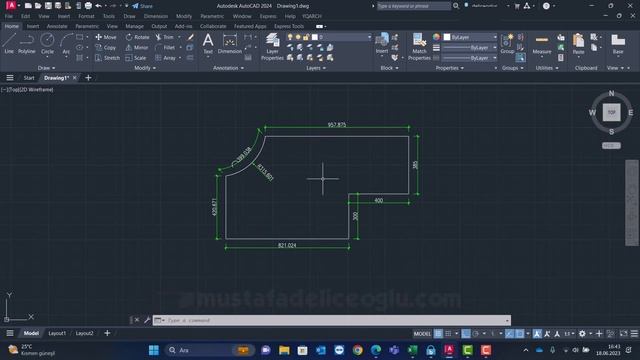Add a new layout with plus
Viewport: 640px width, 360px height.
tap(107, 333)
